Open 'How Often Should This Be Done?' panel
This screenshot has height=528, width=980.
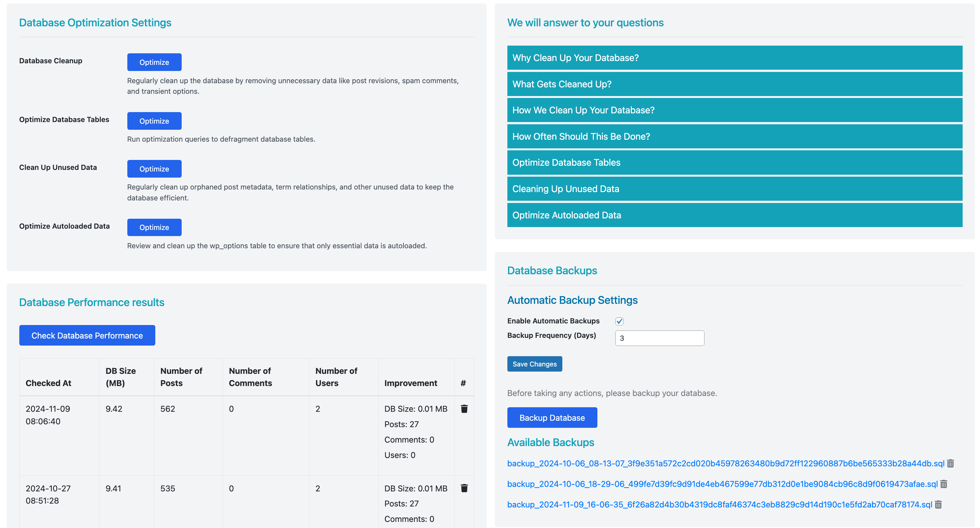pyautogui.click(x=735, y=136)
